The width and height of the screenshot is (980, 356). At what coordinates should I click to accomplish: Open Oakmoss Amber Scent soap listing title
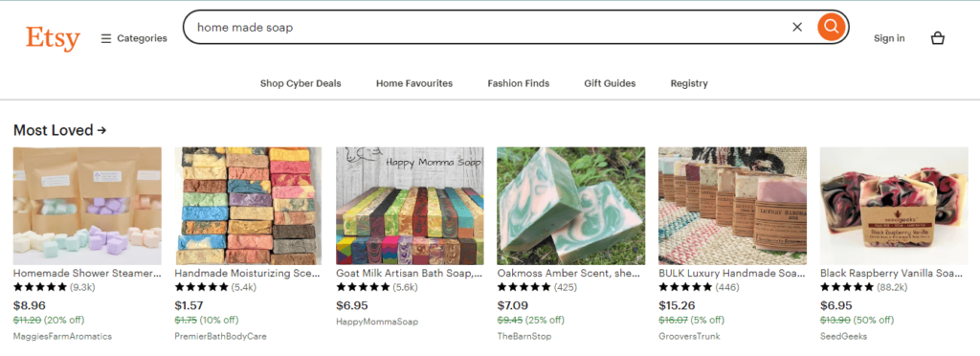pyautogui.click(x=568, y=274)
